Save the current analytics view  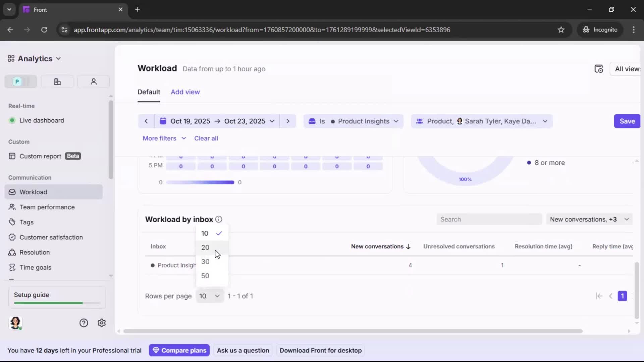tap(627, 121)
